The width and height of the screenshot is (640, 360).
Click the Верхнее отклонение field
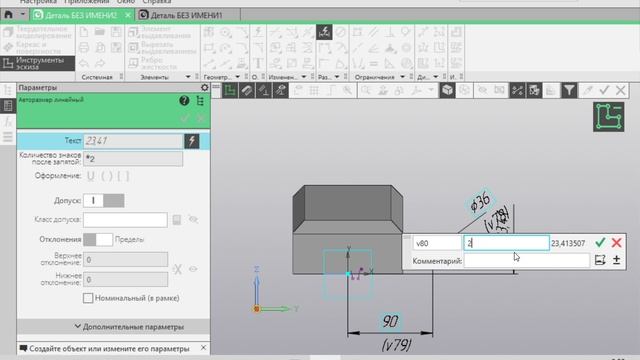click(125, 260)
